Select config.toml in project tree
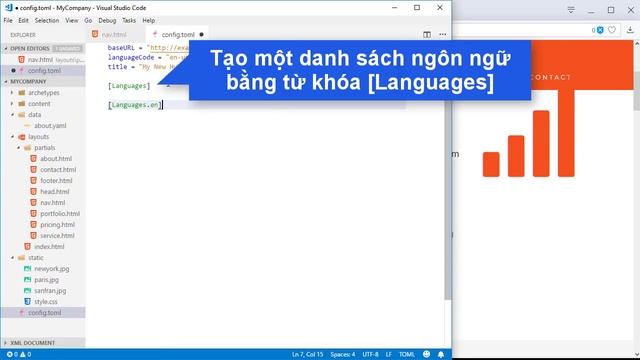The height and width of the screenshot is (360, 640). pyautogui.click(x=43, y=313)
